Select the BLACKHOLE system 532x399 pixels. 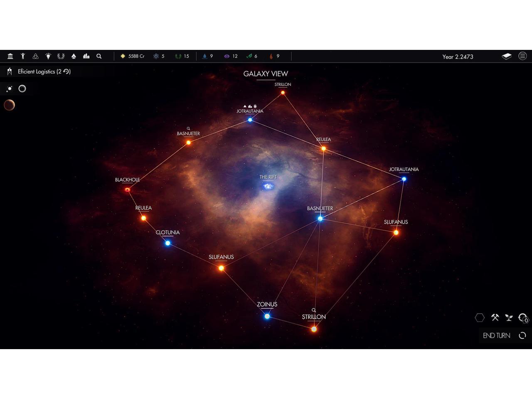[x=127, y=190]
